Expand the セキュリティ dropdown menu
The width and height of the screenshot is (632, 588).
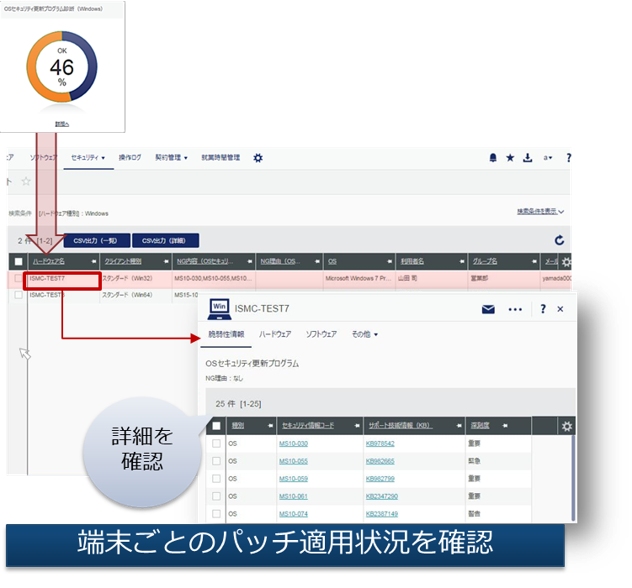(x=89, y=158)
